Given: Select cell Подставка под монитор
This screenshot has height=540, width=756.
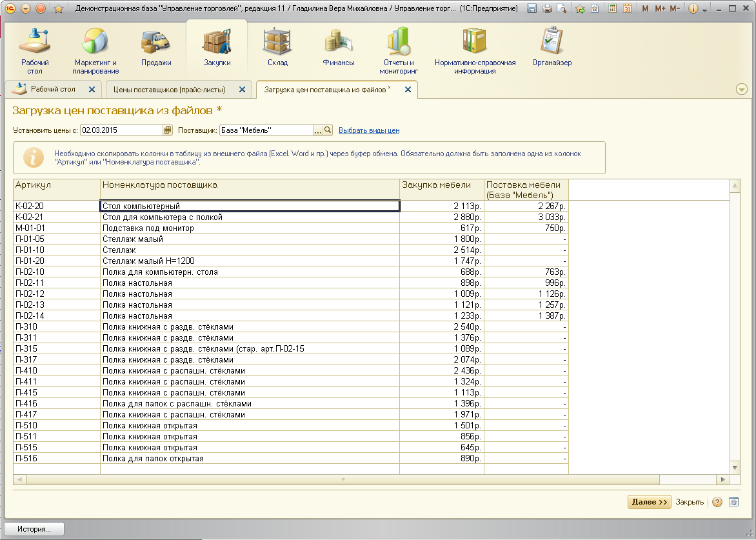Looking at the screenshot, I should click(x=250, y=228).
